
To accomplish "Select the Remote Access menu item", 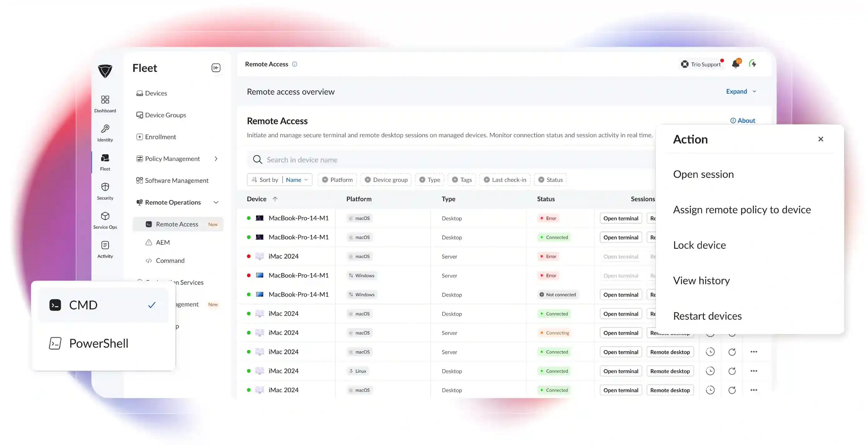I will (x=178, y=224).
